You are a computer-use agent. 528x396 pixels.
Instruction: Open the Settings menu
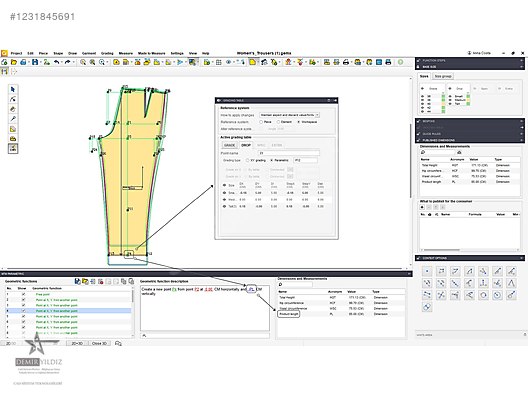point(177,53)
